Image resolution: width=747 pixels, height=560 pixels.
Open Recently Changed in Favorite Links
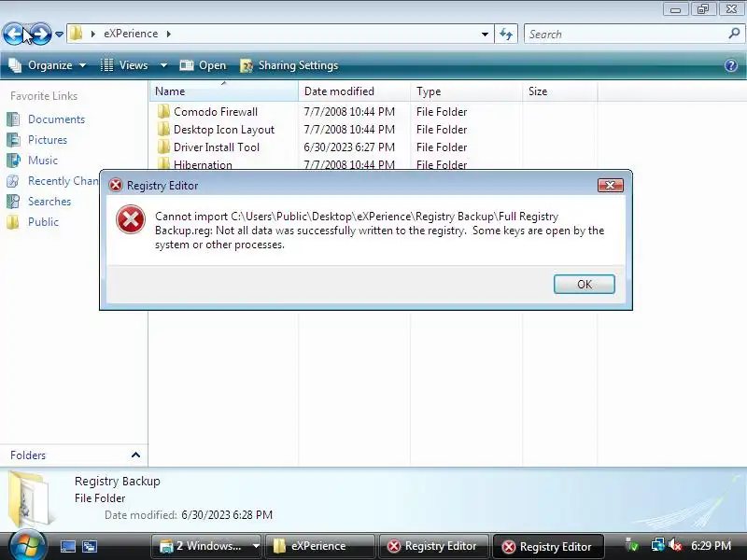click(x=63, y=180)
